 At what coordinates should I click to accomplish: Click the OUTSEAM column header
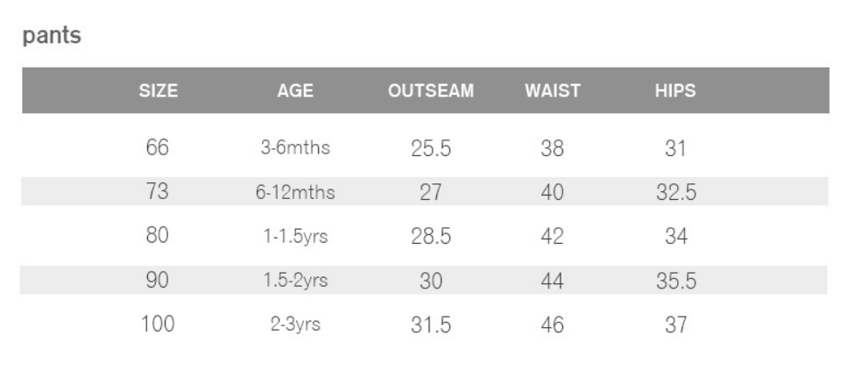point(431,91)
